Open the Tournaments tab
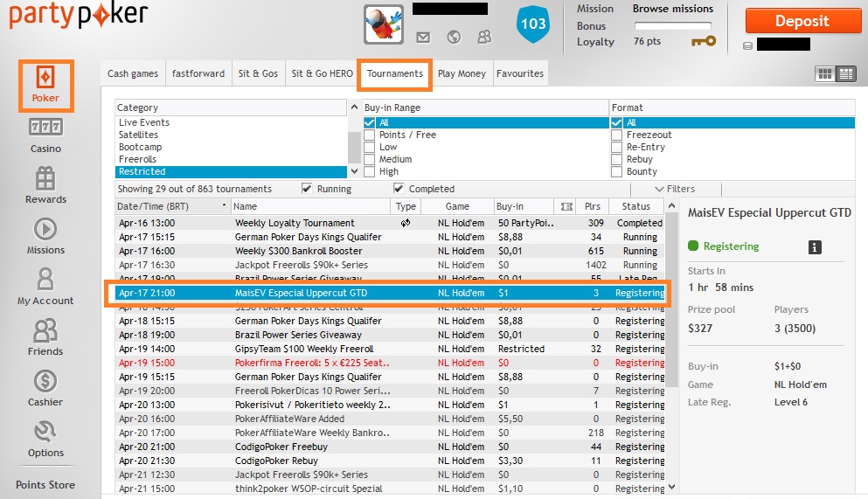This screenshot has height=499, width=868. point(395,74)
